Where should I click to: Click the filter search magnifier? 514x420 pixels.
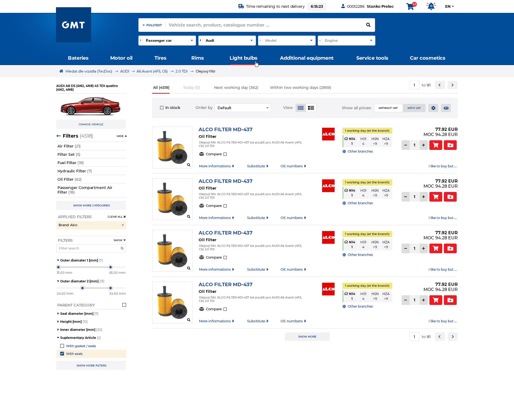[x=122, y=248]
